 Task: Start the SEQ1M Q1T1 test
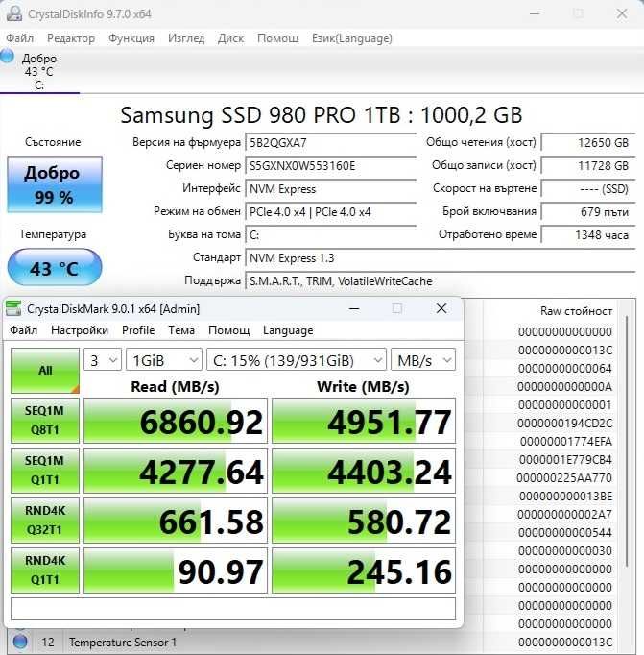tap(45, 471)
